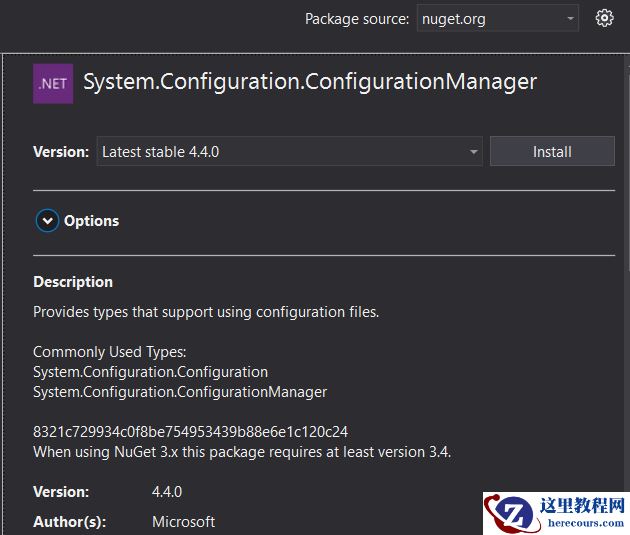This screenshot has height=535, width=630.
Task: Click the 4.4.0 version value in details
Action: pyautogui.click(x=167, y=492)
